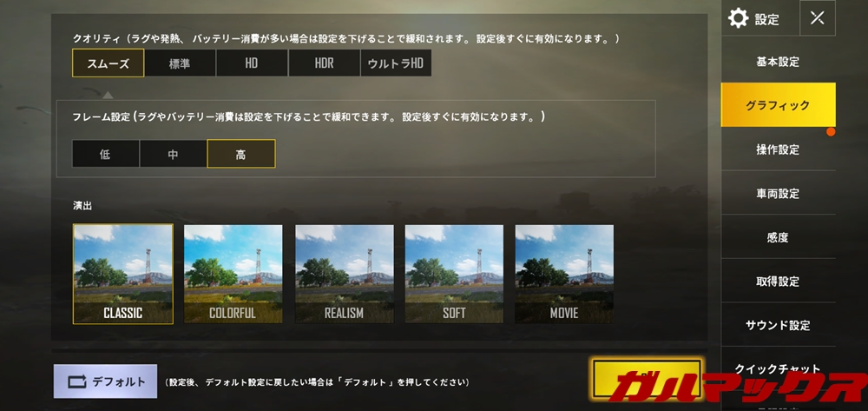Set frame rate to 低

[x=105, y=154]
